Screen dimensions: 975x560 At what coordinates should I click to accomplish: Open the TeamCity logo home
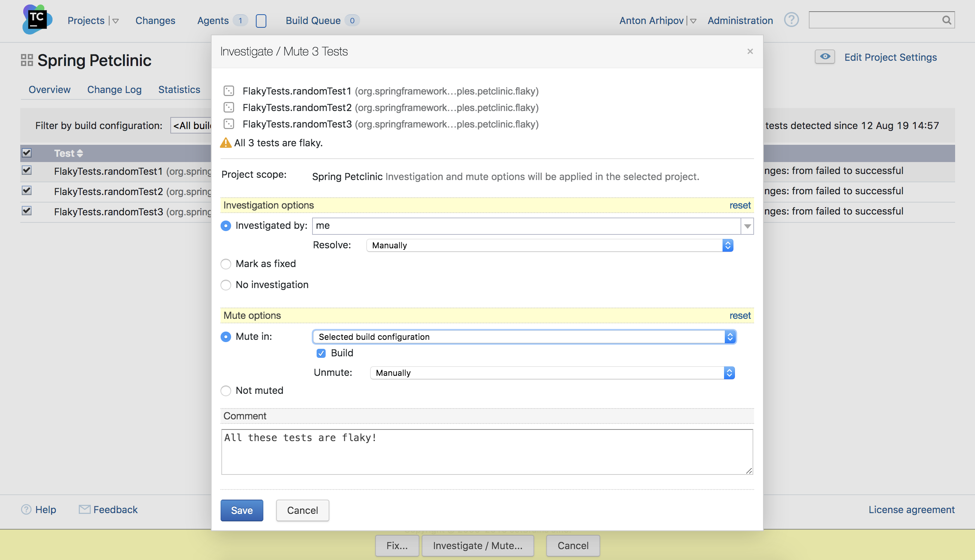coord(37,19)
